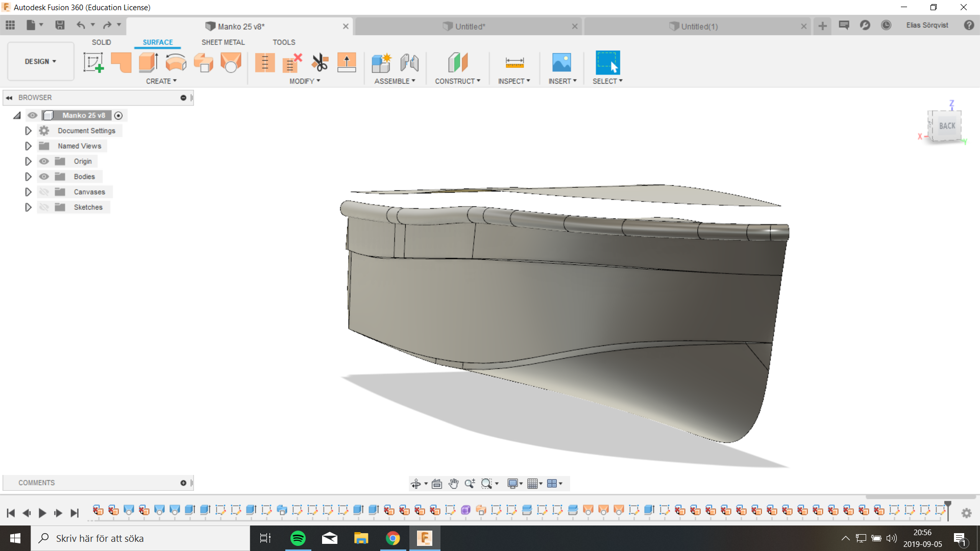Activate the Trim scissors tool

[x=320, y=62]
